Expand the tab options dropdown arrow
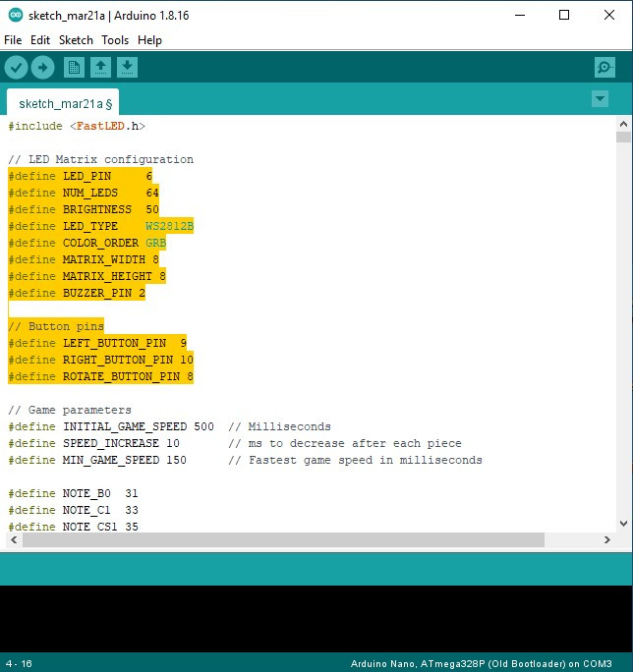 600,99
